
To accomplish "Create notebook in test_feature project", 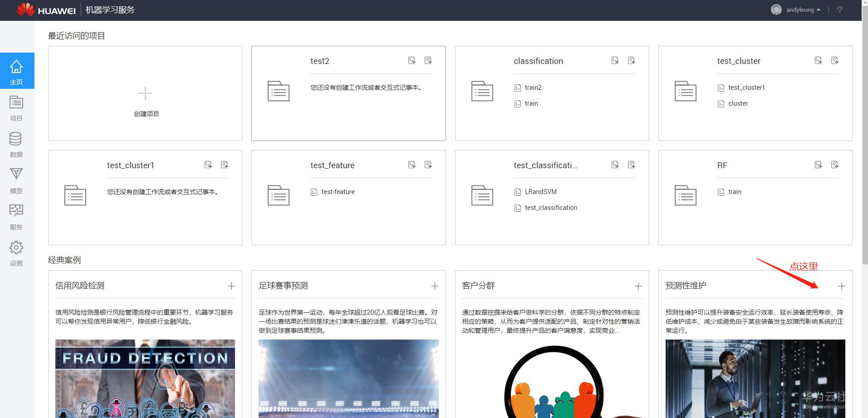I will click(428, 165).
